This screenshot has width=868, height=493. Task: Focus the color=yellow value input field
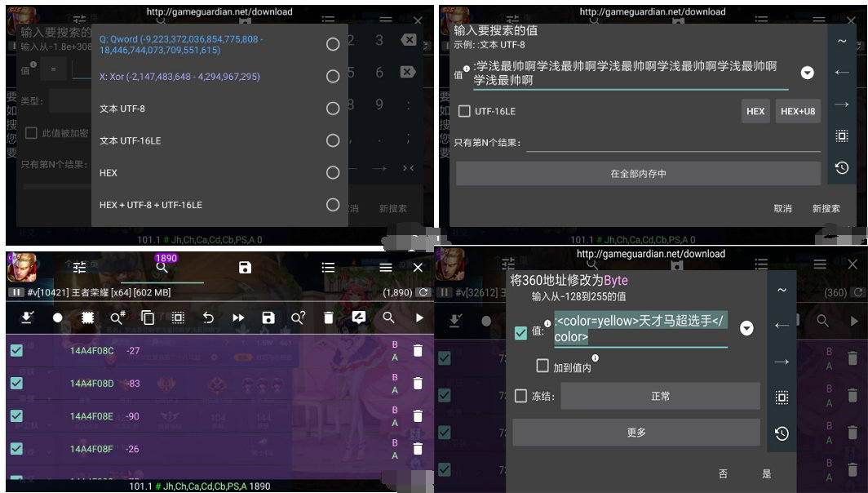[x=640, y=328]
